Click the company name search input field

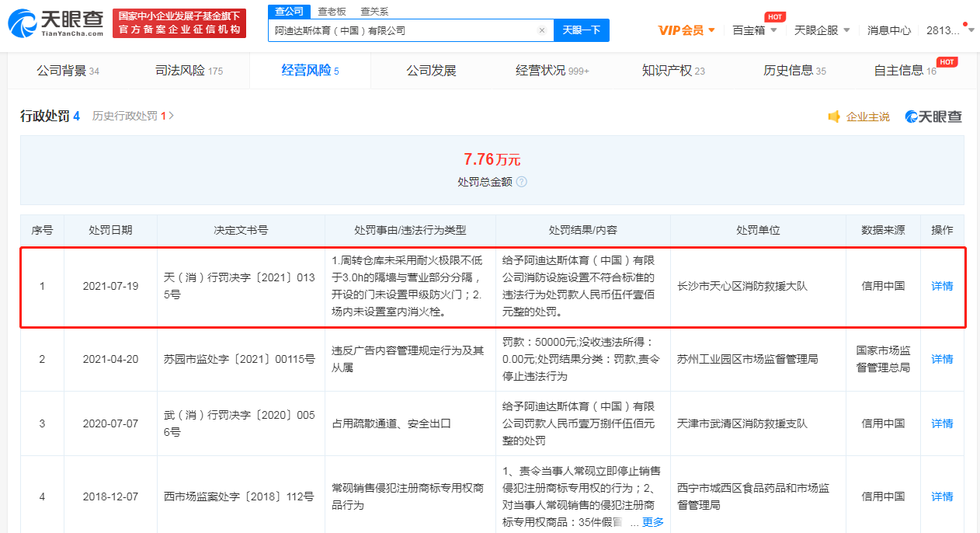(402, 30)
